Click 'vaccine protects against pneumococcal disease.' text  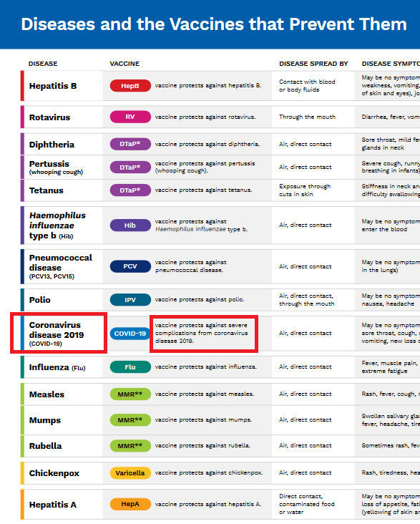click(191, 266)
